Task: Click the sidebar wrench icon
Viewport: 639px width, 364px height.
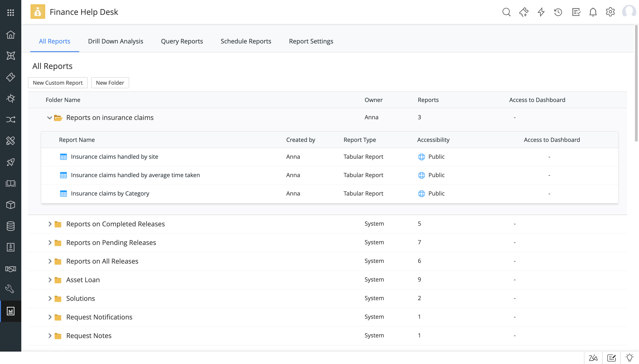Action: [10, 289]
